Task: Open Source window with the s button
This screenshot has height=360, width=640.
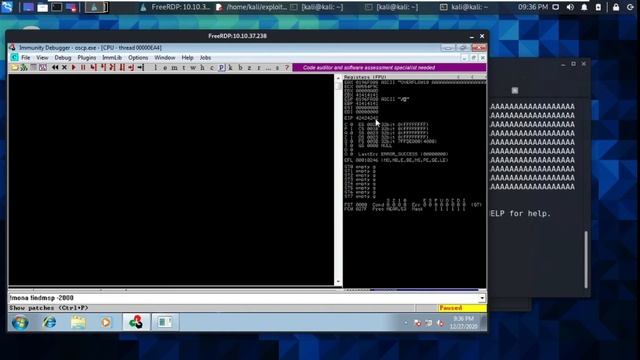Action: (278, 68)
